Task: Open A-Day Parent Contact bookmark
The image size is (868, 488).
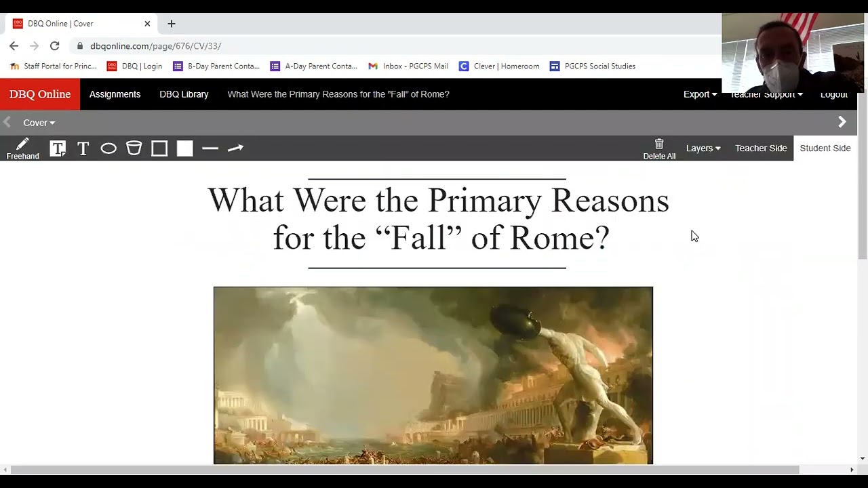Action: (314, 66)
